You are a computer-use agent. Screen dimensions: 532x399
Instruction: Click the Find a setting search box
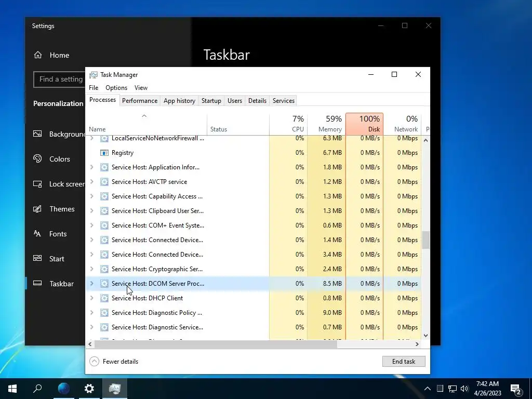point(60,79)
